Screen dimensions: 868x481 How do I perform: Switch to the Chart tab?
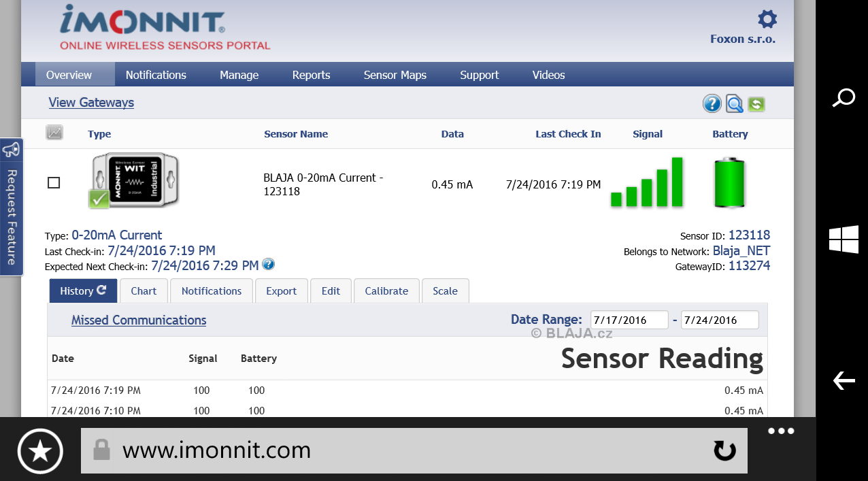(x=144, y=291)
